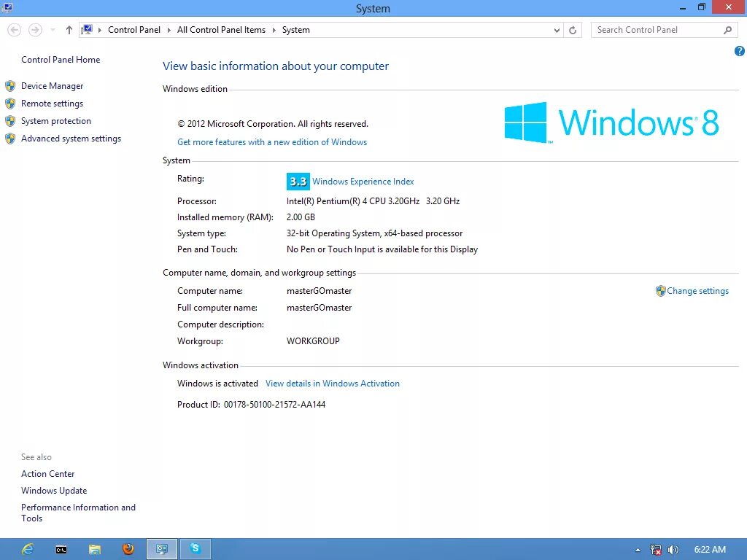Open Remote settings

click(x=52, y=104)
